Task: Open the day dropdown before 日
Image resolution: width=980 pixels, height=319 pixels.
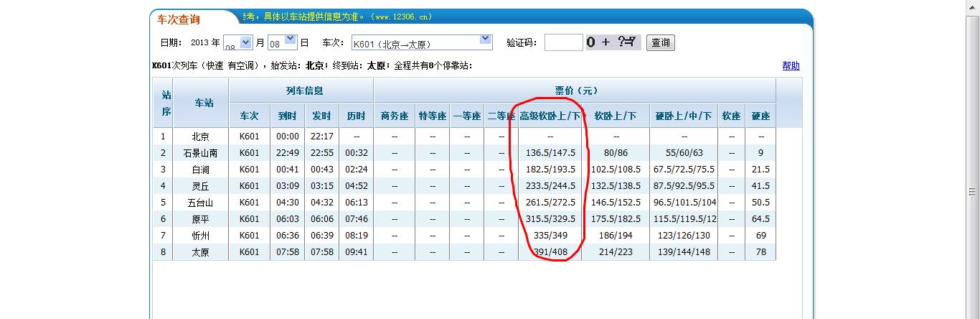Action: [x=282, y=42]
